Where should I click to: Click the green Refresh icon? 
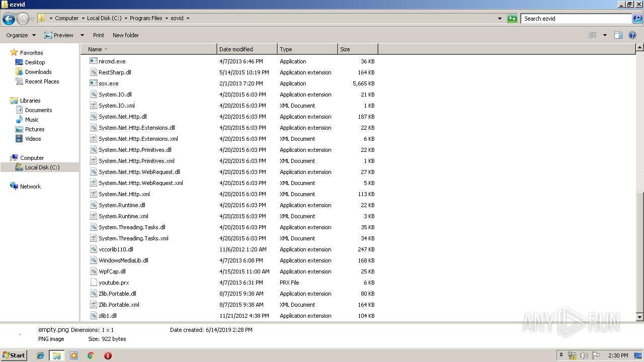512,19
